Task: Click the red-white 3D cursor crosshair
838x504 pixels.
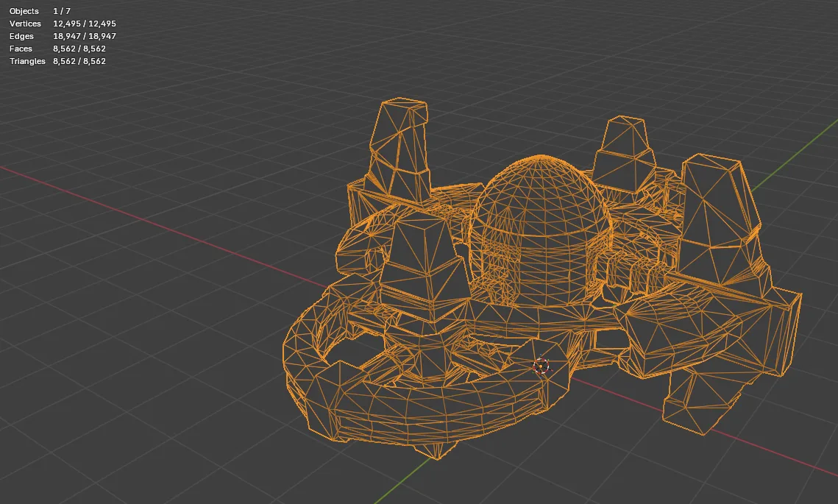Action: point(541,366)
